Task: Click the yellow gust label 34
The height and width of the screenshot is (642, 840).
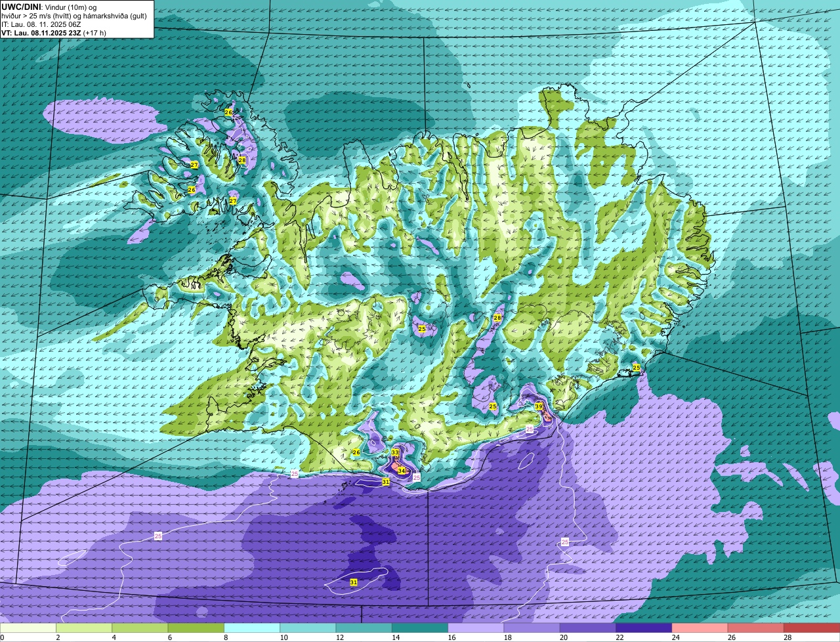Action: [402, 471]
